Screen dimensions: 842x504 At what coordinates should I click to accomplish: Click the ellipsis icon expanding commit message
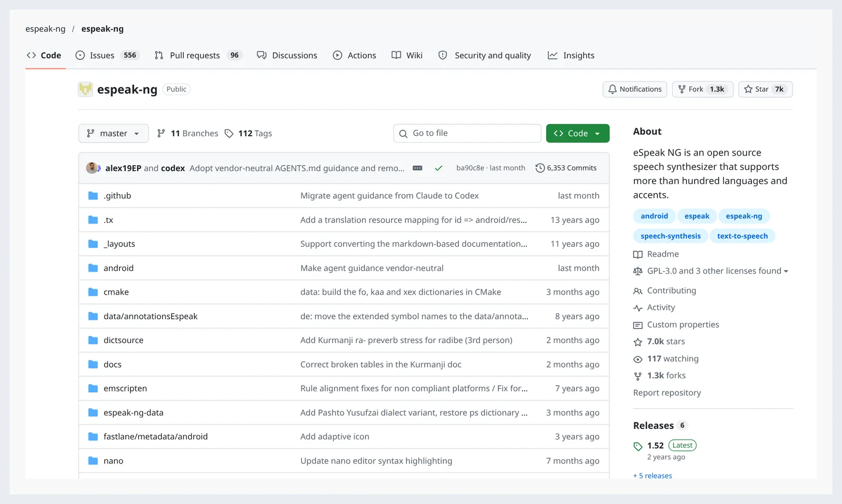[x=417, y=168]
